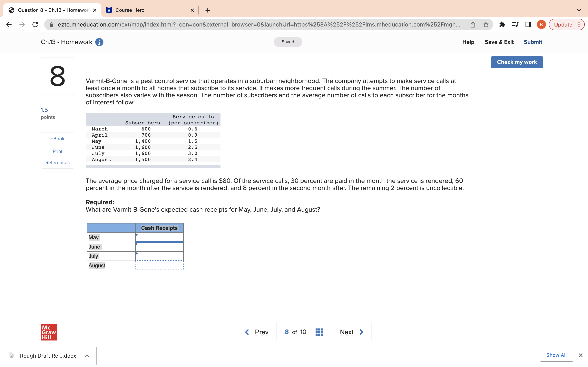The image size is (588, 367).
Task: Open the extensions puzzle icon
Action: [x=502, y=24]
